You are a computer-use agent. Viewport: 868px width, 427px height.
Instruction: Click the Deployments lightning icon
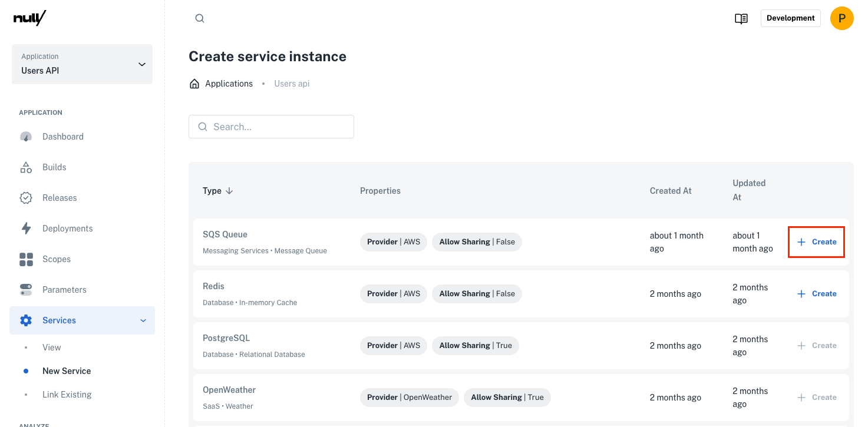tap(26, 229)
